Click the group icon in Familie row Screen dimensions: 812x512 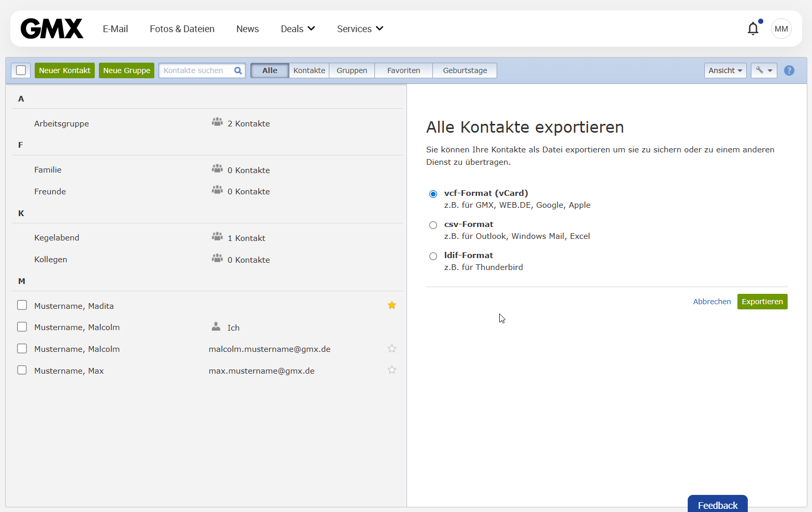[218, 169]
